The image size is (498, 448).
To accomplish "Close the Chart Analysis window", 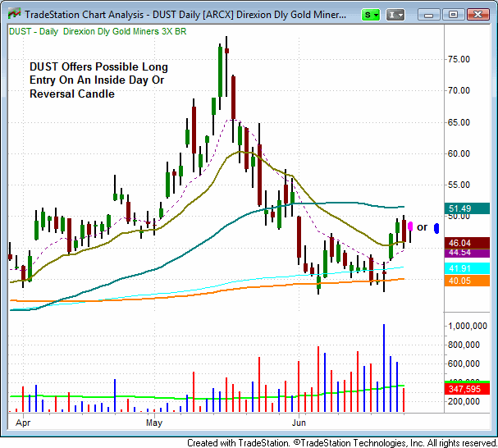I will 477,14.
